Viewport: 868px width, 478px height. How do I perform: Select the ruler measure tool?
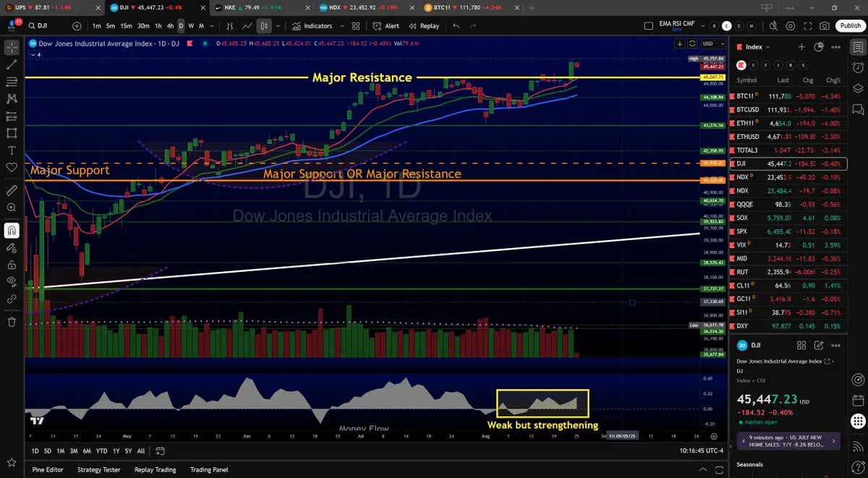[12, 191]
